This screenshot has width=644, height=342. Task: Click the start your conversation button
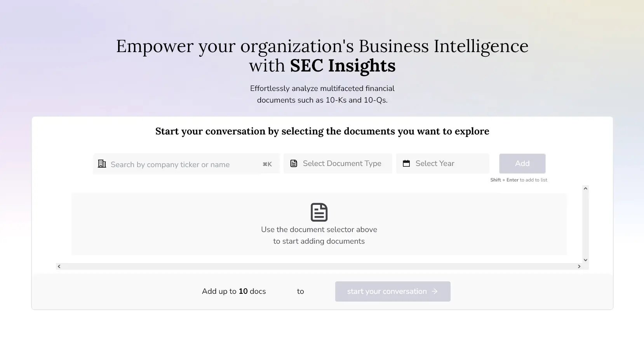[x=392, y=291]
